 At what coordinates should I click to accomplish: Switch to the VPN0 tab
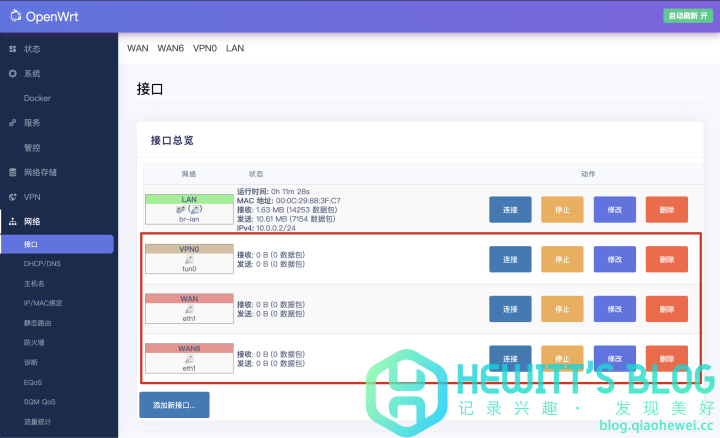pyautogui.click(x=205, y=48)
